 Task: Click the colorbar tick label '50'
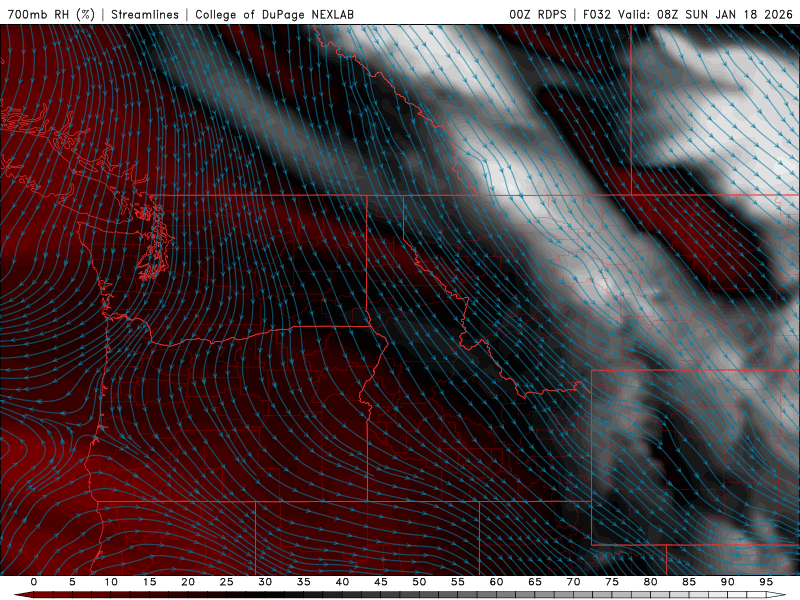point(419,582)
